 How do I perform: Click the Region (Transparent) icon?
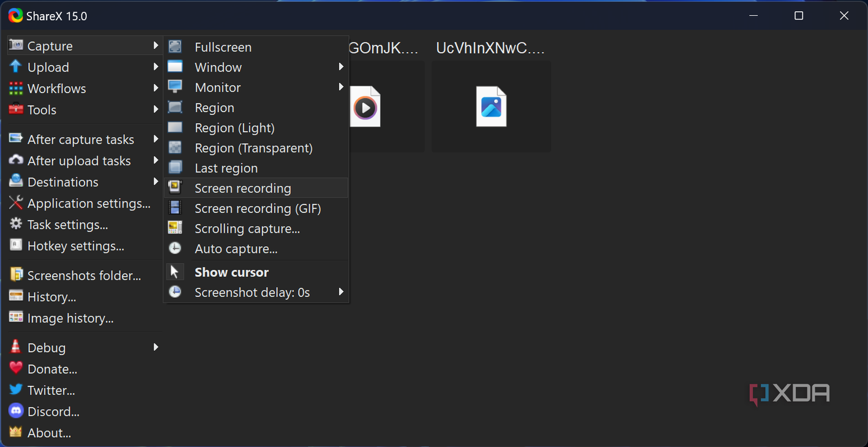tap(175, 148)
